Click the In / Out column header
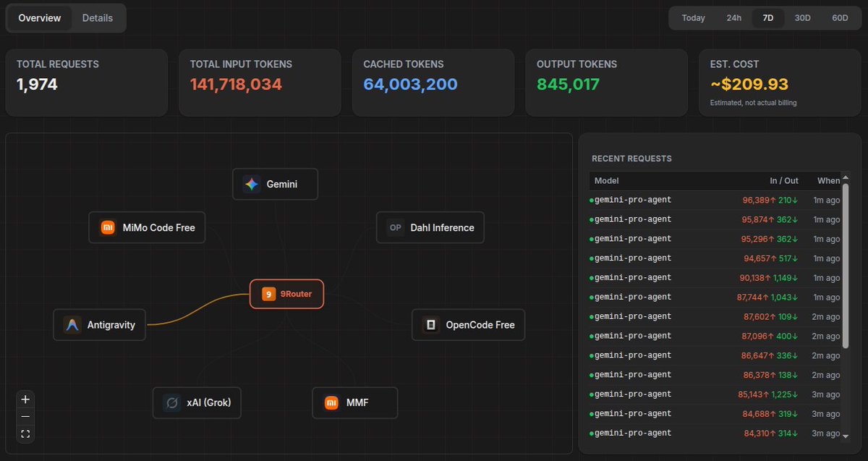868x461 pixels. pos(784,180)
